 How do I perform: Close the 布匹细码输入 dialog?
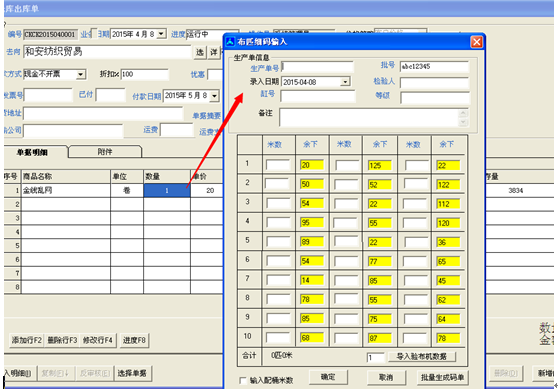[477, 42]
